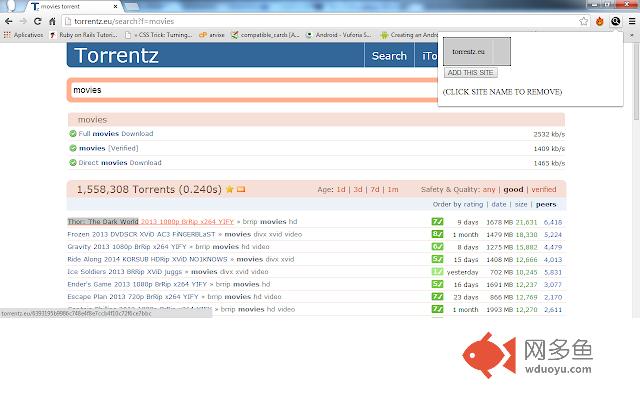The width and height of the screenshot is (640, 400).
Task: Open CSS Trick bookmark
Action: click(x=159, y=35)
